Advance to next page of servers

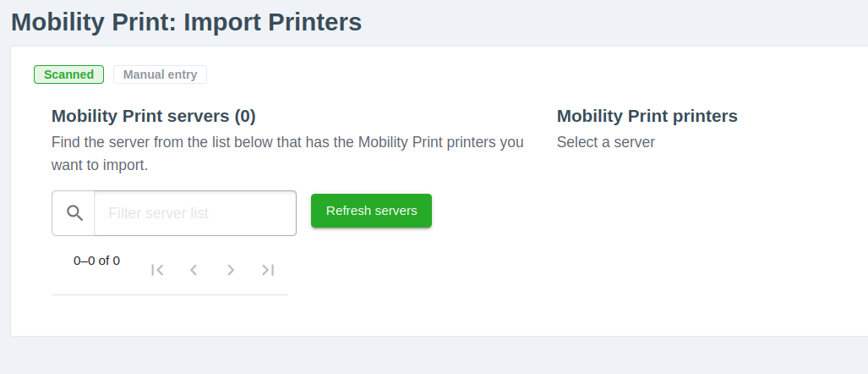click(231, 270)
